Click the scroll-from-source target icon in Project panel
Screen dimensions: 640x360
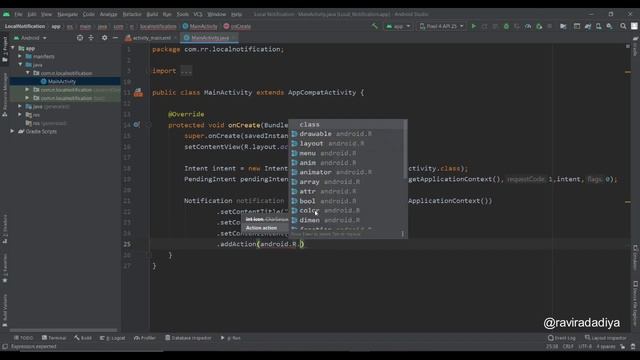pyautogui.click(x=80, y=38)
